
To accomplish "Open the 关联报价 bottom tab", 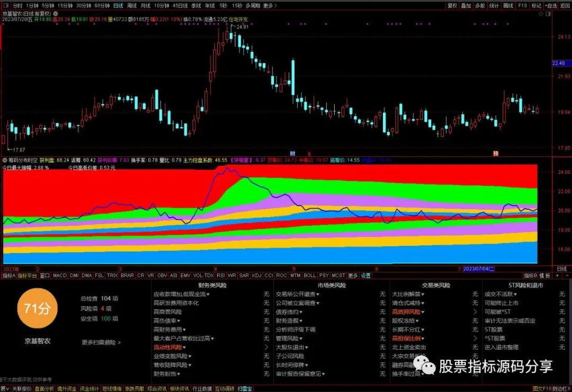I will [x=22, y=389].
